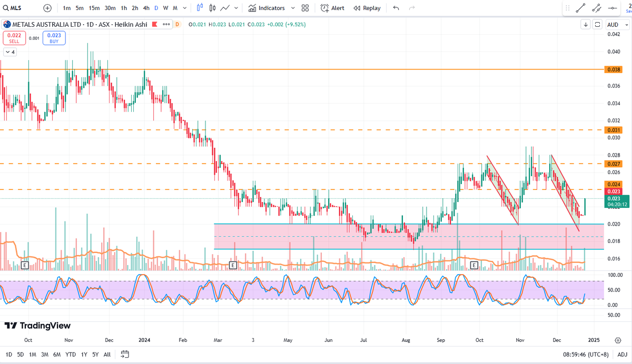Select the trend line drawing tool
Screen dimensions: 632x364
581,8
